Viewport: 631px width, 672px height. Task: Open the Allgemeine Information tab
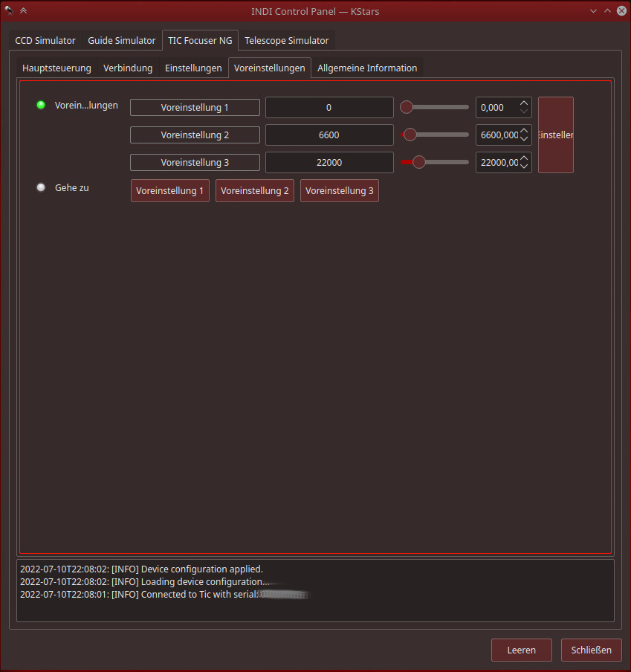(x=367, y=68)
